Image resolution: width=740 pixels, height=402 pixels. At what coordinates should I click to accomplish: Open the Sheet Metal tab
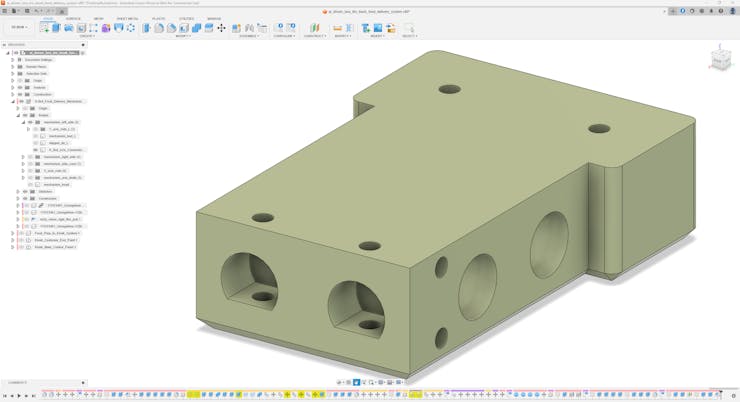pos(128,18)
